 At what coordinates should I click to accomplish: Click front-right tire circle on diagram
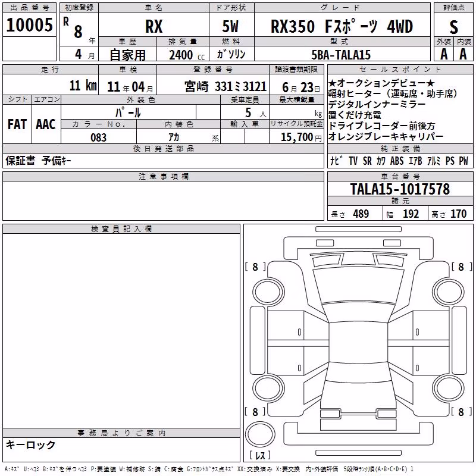point(449,292)
